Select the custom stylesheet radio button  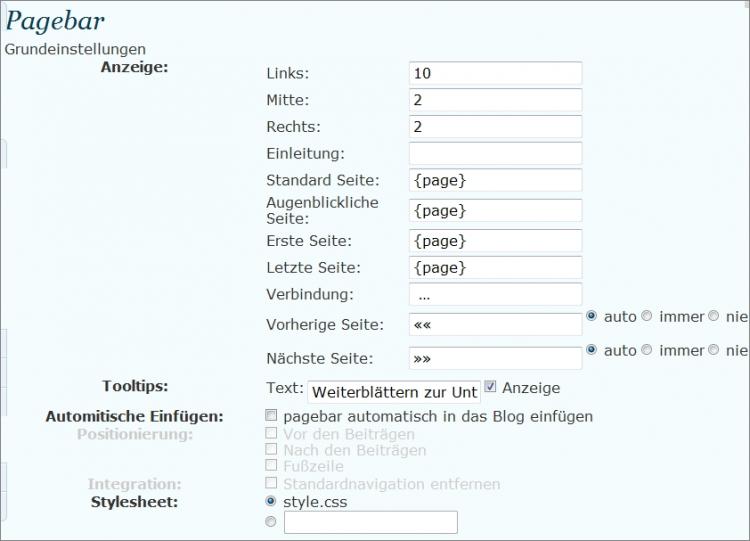point(271,521)
